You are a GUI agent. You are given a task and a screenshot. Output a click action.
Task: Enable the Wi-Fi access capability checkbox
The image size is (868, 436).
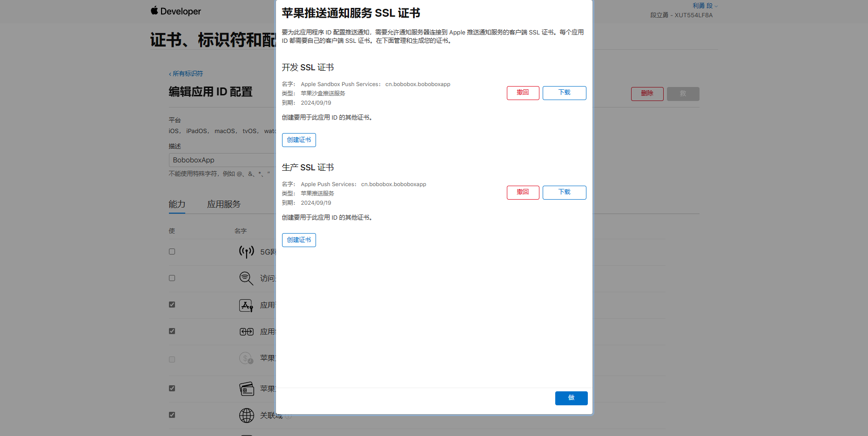tap(172, 278)
